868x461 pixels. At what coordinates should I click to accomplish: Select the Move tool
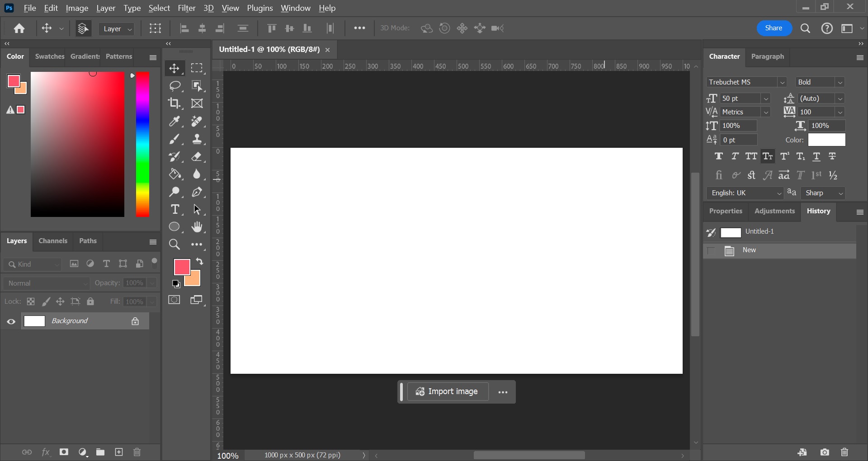point(175,68)
